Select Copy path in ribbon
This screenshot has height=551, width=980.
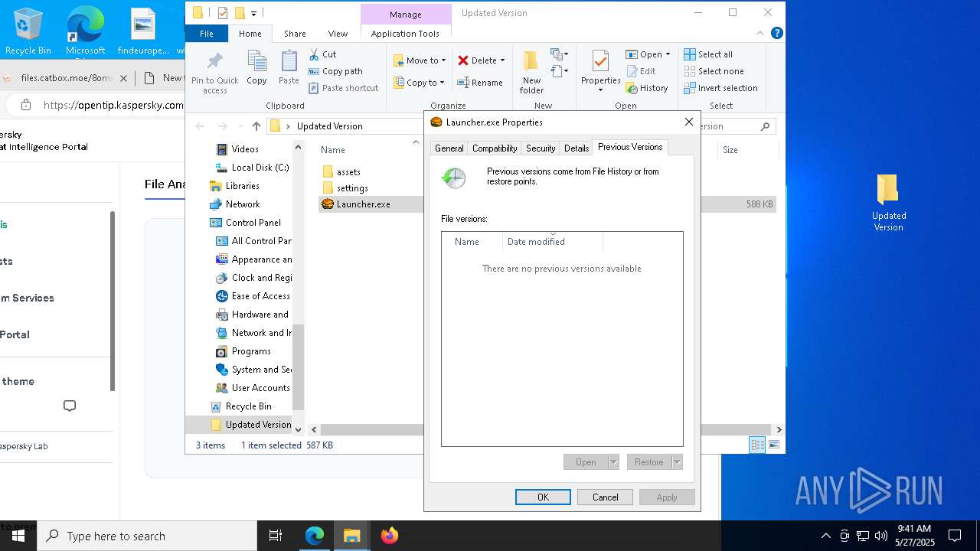pyautogui.click(x=335, y=71)
